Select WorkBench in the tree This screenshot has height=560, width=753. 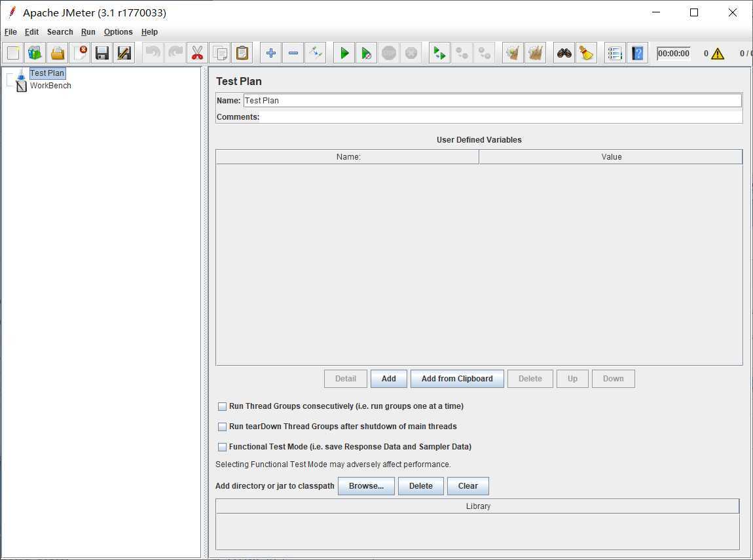[50, 86]
